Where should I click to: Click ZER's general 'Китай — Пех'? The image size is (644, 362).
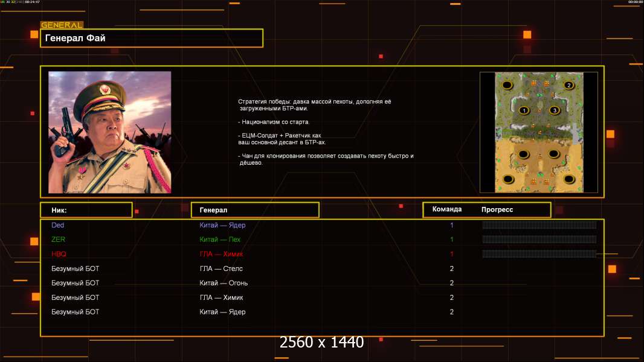220,240
